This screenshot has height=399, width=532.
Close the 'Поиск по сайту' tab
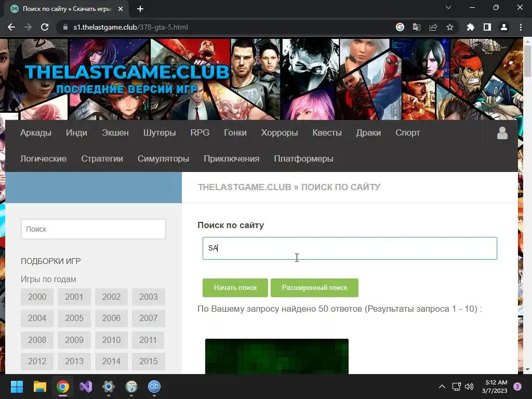[x=121, y=9]
